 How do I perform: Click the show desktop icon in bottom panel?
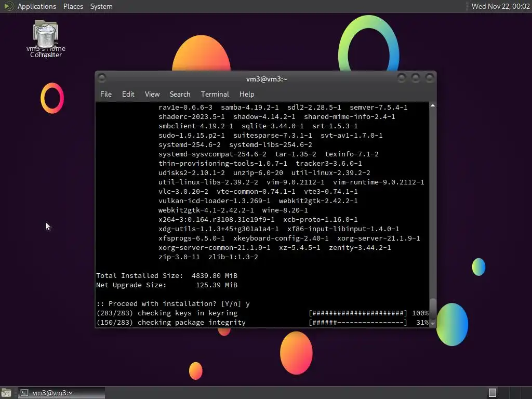6,393
